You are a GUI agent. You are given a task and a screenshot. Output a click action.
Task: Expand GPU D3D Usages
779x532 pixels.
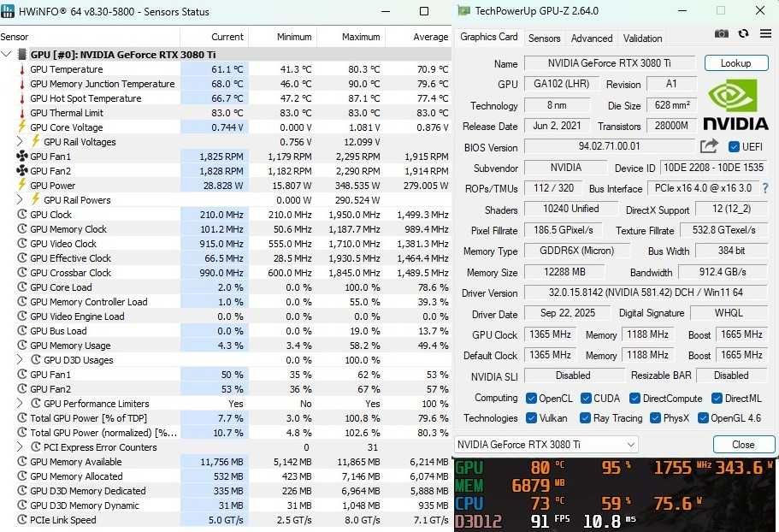tap(20, 359)
